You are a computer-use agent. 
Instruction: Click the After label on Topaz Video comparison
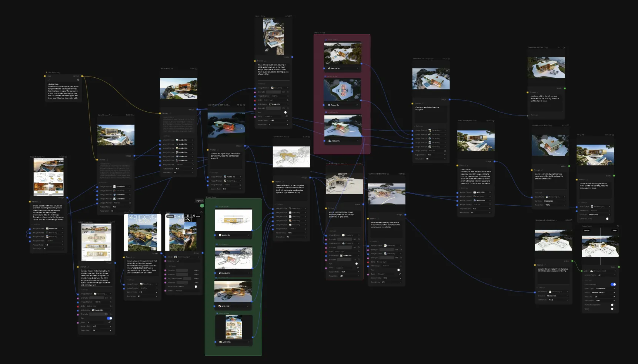pos(614,230)
